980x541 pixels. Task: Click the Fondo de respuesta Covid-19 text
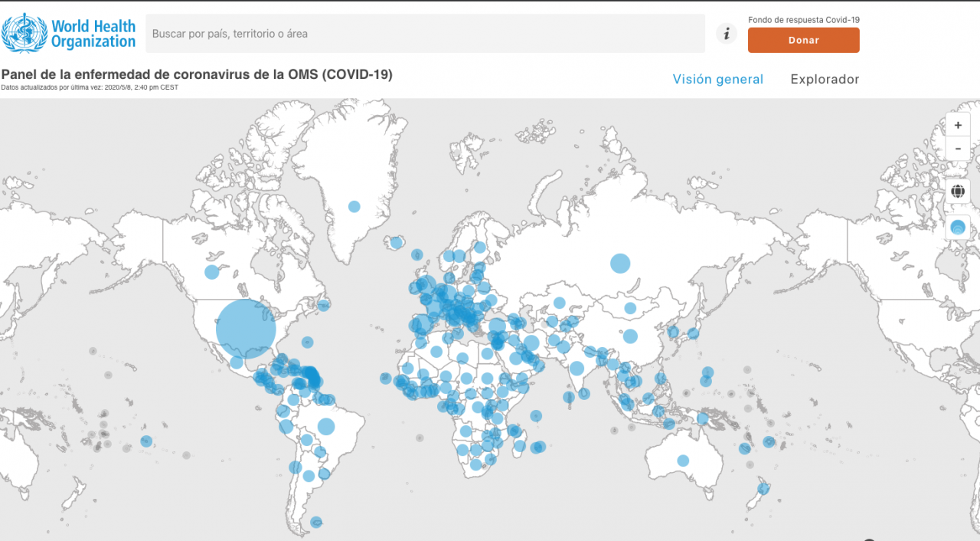pos(804,20)
